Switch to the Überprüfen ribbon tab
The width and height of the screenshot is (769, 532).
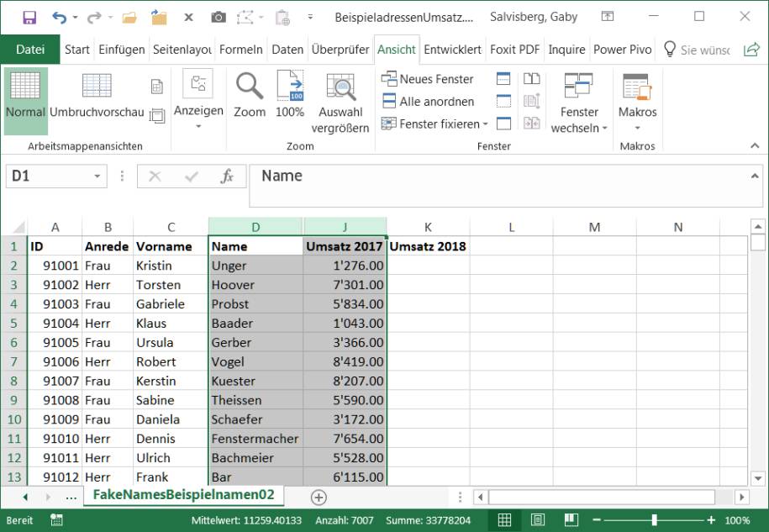tap(340, 50)
